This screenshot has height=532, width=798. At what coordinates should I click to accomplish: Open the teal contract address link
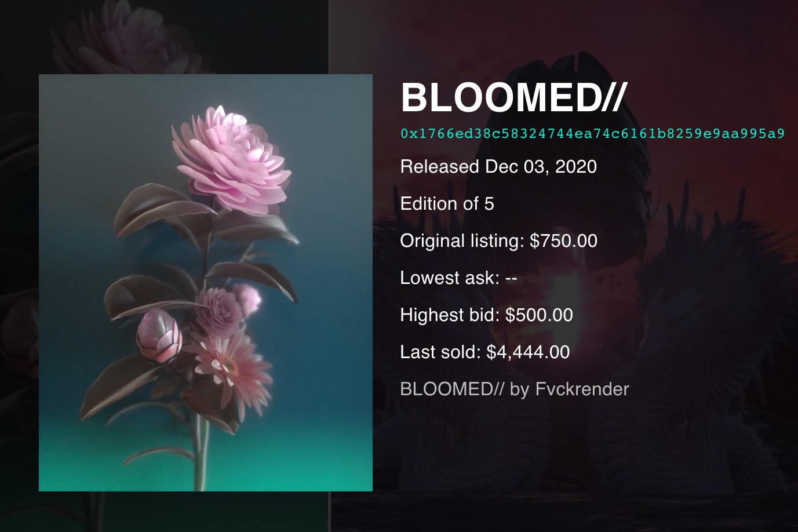click(x=592, y=134)
